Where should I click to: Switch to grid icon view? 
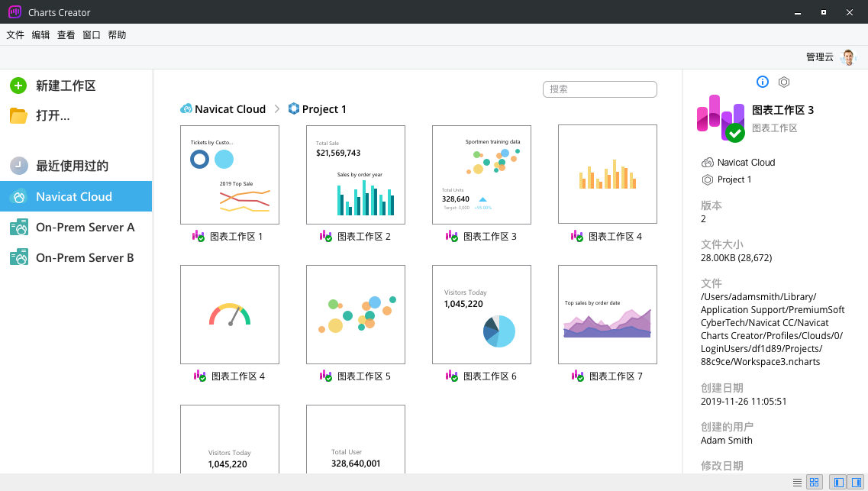(814, 483)
